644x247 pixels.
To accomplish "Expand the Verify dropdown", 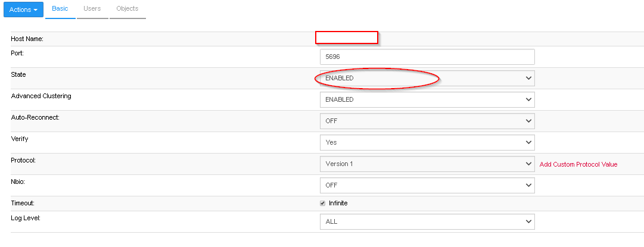I will pyautogui.click(x=427, y=142).
